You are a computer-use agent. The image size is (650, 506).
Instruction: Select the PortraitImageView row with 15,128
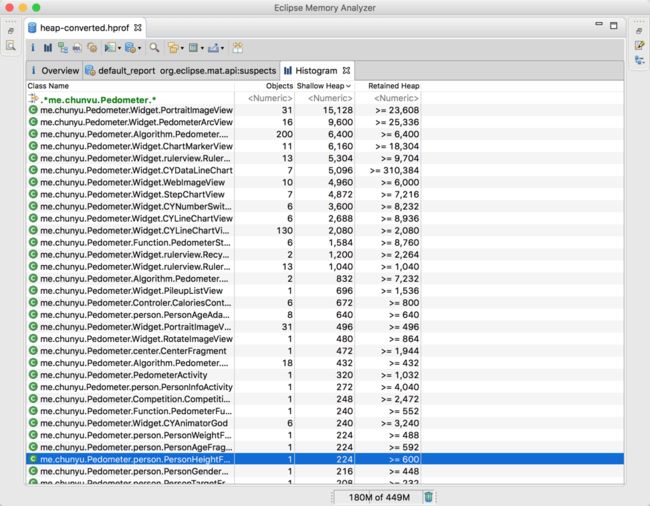[325, 110]
